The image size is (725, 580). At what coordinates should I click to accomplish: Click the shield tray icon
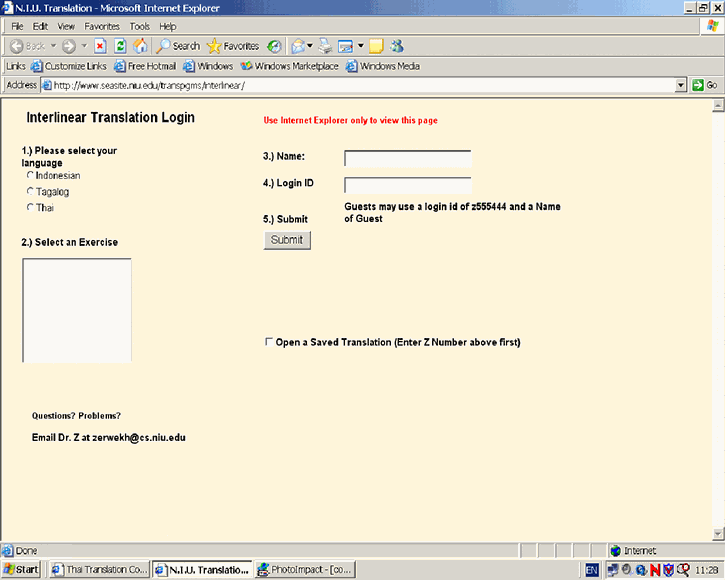pyautogui.click(x=669, y=570)
